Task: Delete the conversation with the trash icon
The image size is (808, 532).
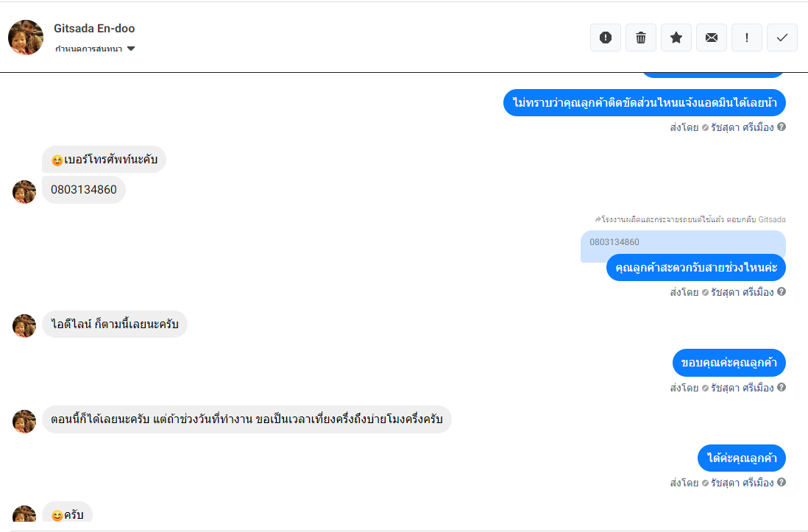Action: coord(641,38)
